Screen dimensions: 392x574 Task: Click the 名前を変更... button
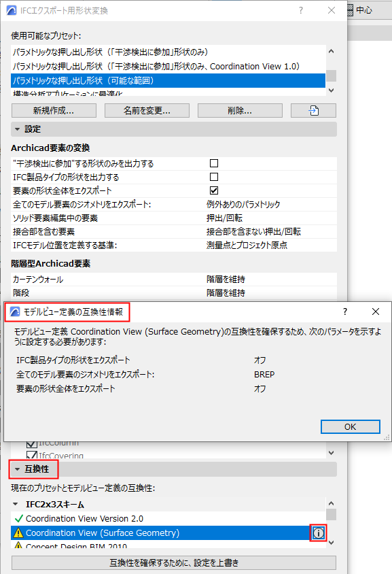[x=147, y=111]
